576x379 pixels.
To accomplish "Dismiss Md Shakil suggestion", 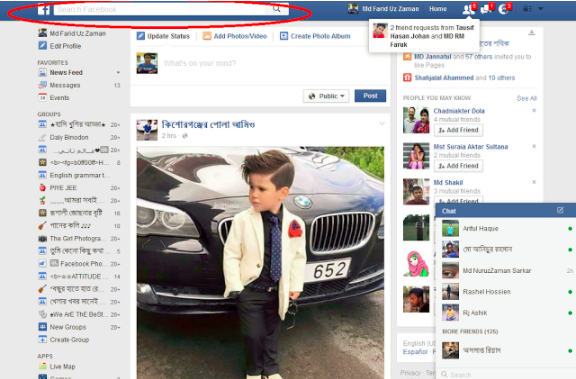I will pyautogui.click(x=534, y=182).
